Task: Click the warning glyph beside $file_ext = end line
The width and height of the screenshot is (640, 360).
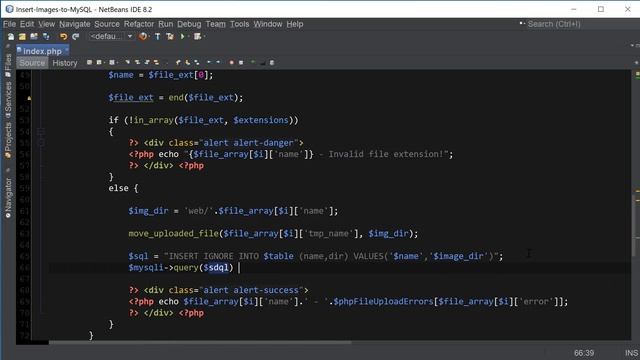Action: (x=29, y=98)
